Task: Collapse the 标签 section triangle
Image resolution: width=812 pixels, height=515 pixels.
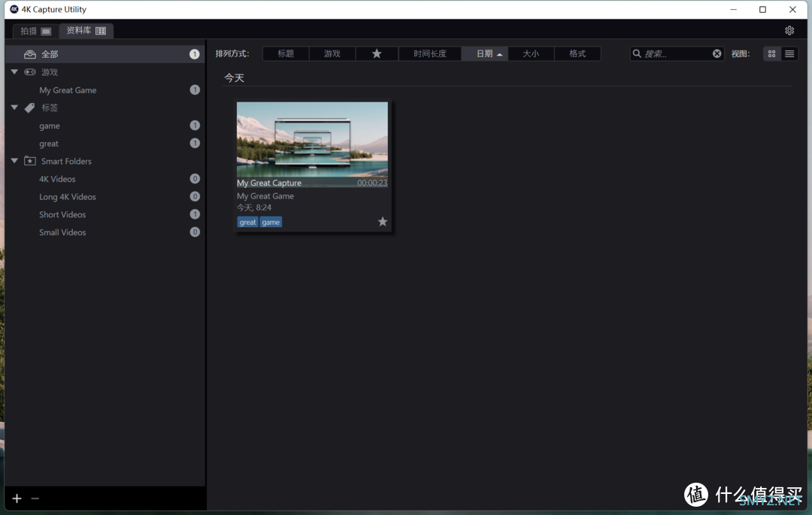Action: tap(14, 108)
